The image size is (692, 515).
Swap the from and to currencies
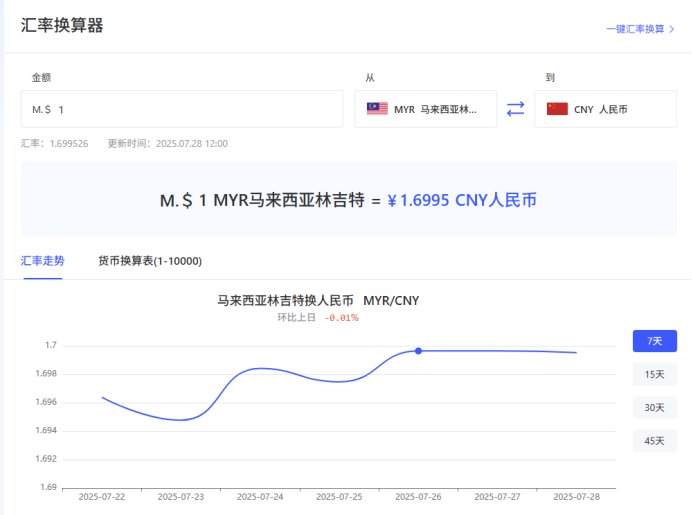(x=515, y=109)
